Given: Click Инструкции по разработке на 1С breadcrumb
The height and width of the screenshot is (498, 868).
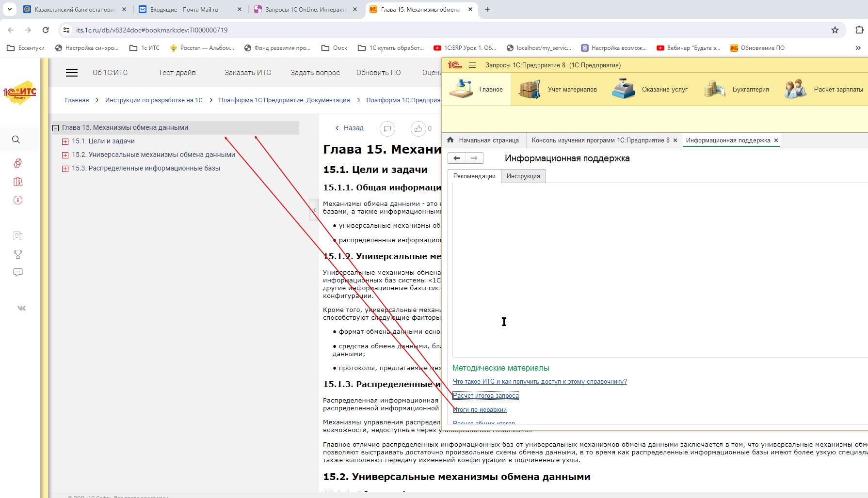Looking at the screenshot, I should pyautogui.click(x=154, y=100).
